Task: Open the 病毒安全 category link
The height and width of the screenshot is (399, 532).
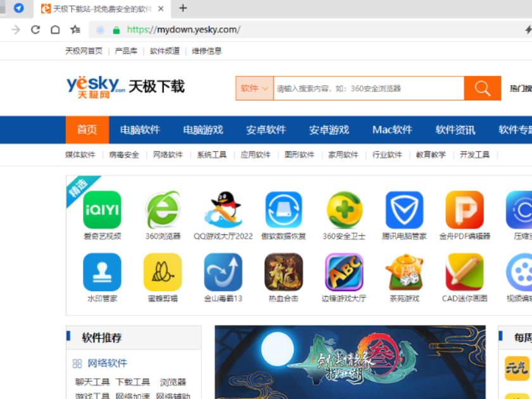Action: (x=124, y=155)
